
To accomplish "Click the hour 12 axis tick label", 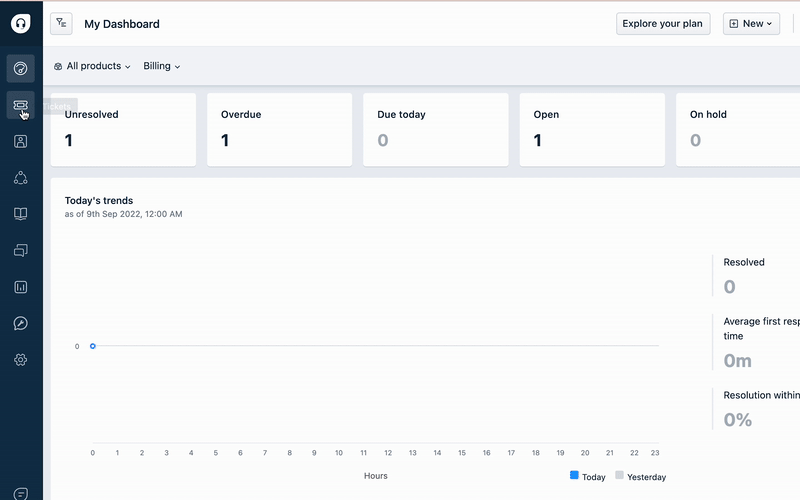I will (x=388, y=453).
